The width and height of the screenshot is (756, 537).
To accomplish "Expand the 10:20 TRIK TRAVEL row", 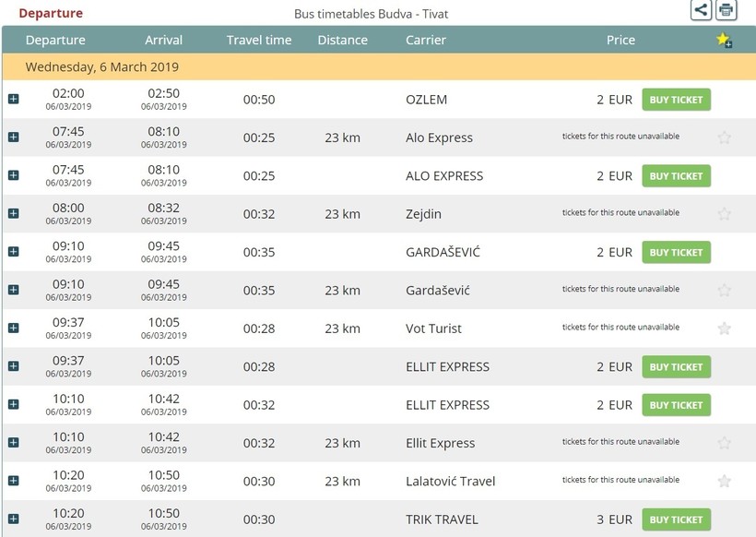I will click(x=13, y=519).
